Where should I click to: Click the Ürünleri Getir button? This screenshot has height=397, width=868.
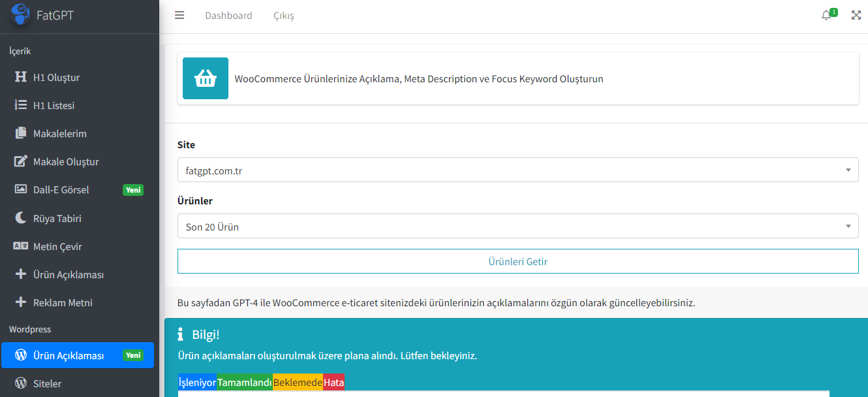518,261
